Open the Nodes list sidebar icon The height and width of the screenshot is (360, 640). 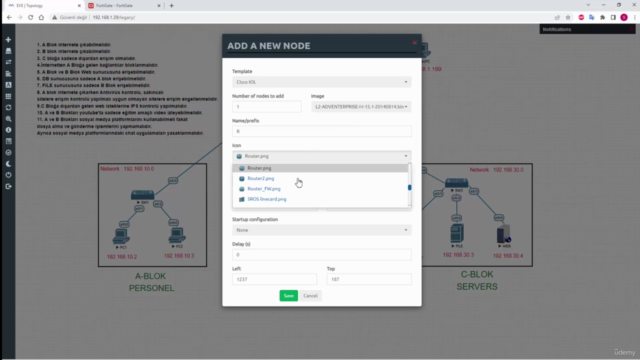[x=8, y=51]
